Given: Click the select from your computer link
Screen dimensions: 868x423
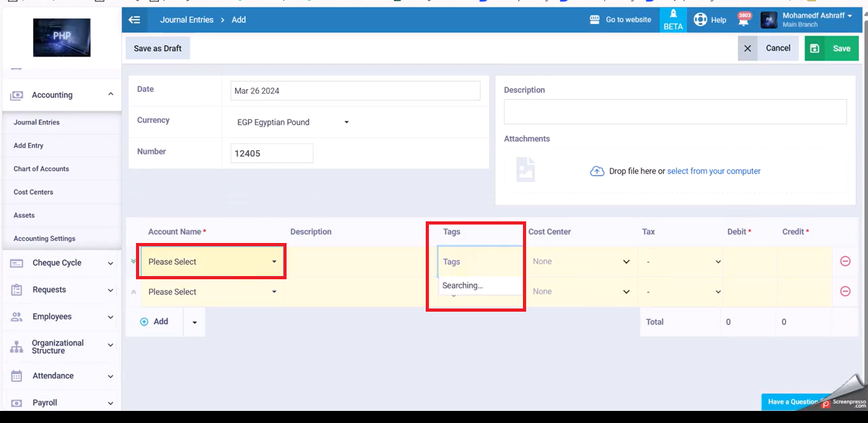Looking at the screenshot, I should coord(714,171).
